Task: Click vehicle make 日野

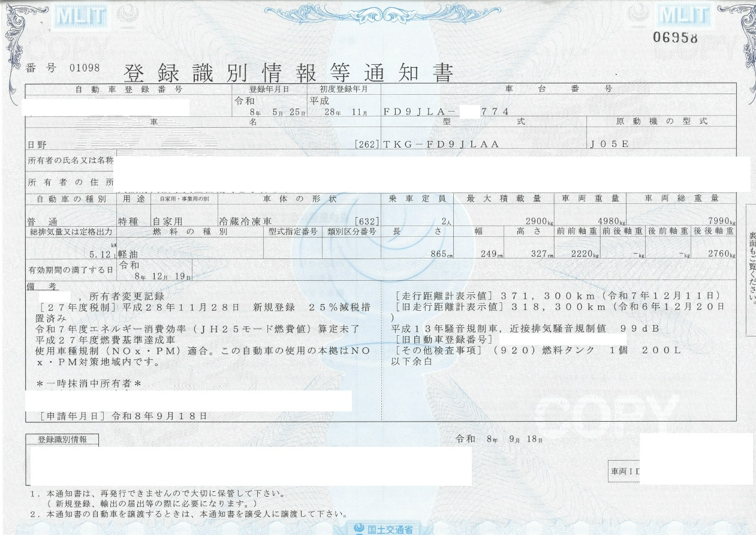Action: pos(37,145)
